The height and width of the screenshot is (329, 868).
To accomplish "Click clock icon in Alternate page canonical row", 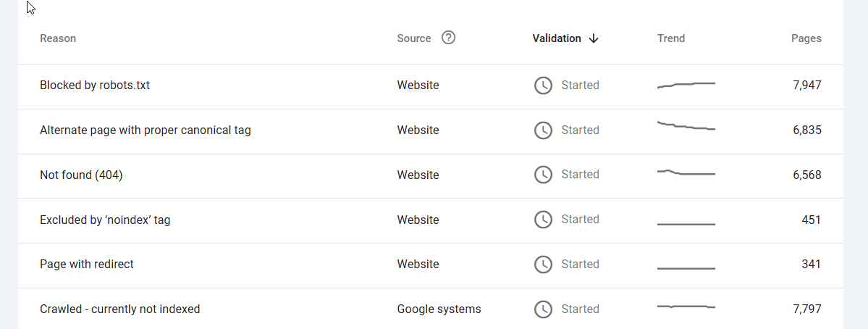I will pyautogui.click(x=543, y=130).
